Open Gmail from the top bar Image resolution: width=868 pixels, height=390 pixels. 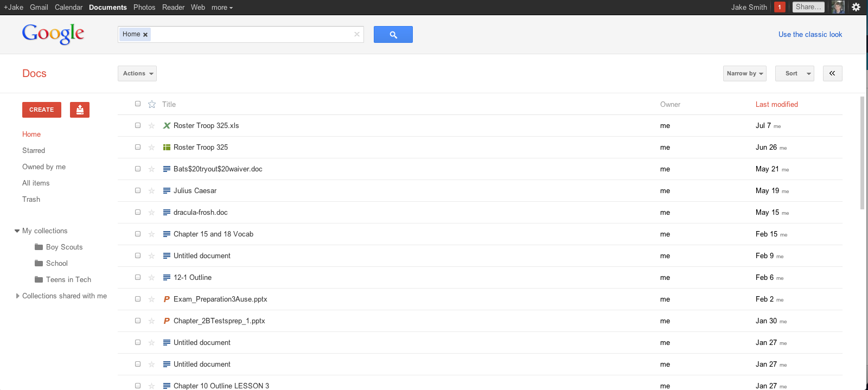(x=39, y=7)
